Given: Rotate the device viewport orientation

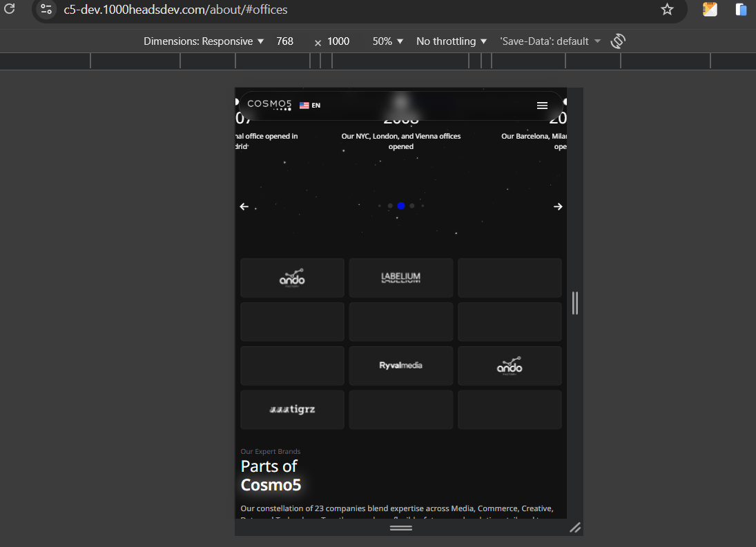Looking at the screenshot, I should (x=618, y=41).
